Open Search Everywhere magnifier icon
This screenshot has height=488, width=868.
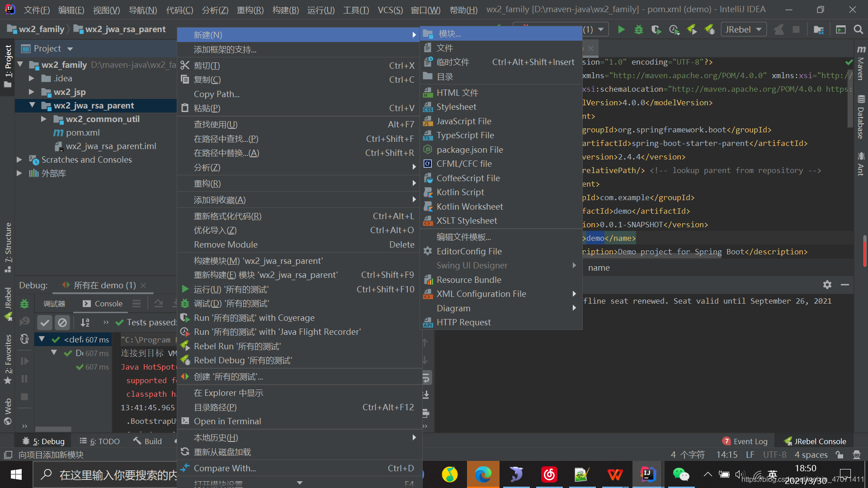pos(858,30)
